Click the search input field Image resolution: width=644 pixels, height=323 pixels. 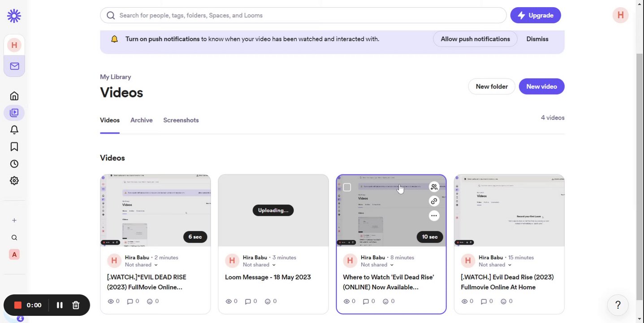303,15
